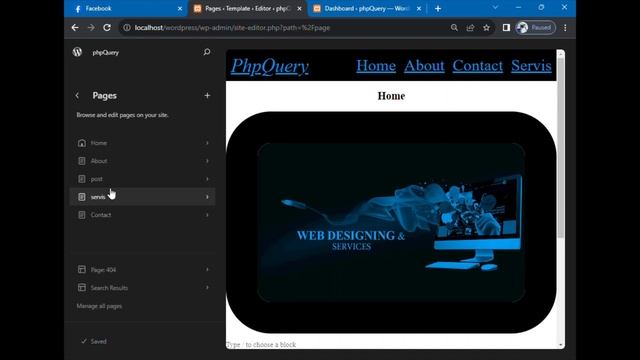Switch to Dashboard phpQuery WordPress tab
Screen dimensions: 640x360
(367, 9)
